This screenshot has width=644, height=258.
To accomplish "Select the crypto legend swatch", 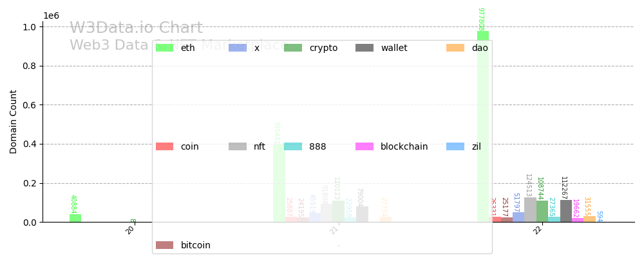I will [x=293, y=48].
